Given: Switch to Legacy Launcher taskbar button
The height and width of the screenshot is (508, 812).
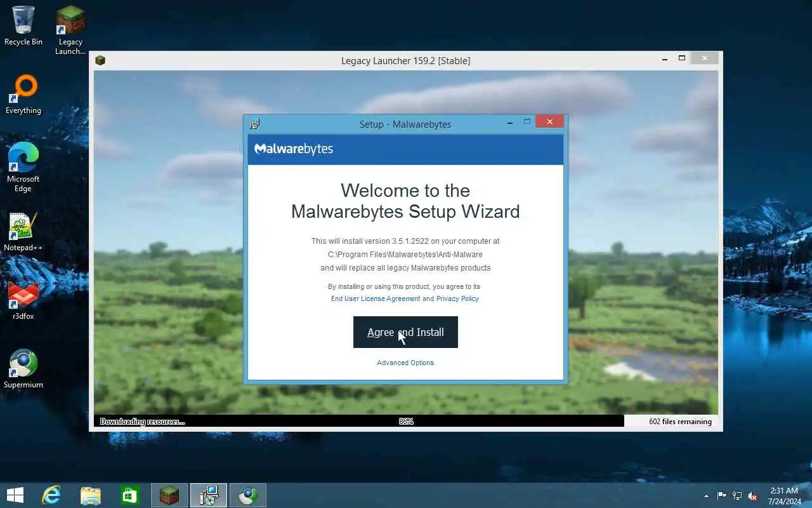Looking at the screenshot, I should point(169,495).
